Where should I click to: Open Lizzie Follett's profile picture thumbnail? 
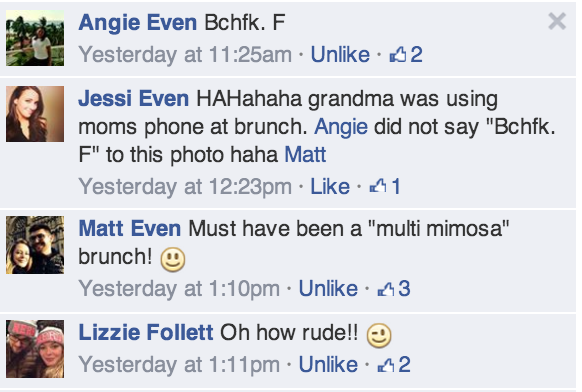(x=35, y=349)
